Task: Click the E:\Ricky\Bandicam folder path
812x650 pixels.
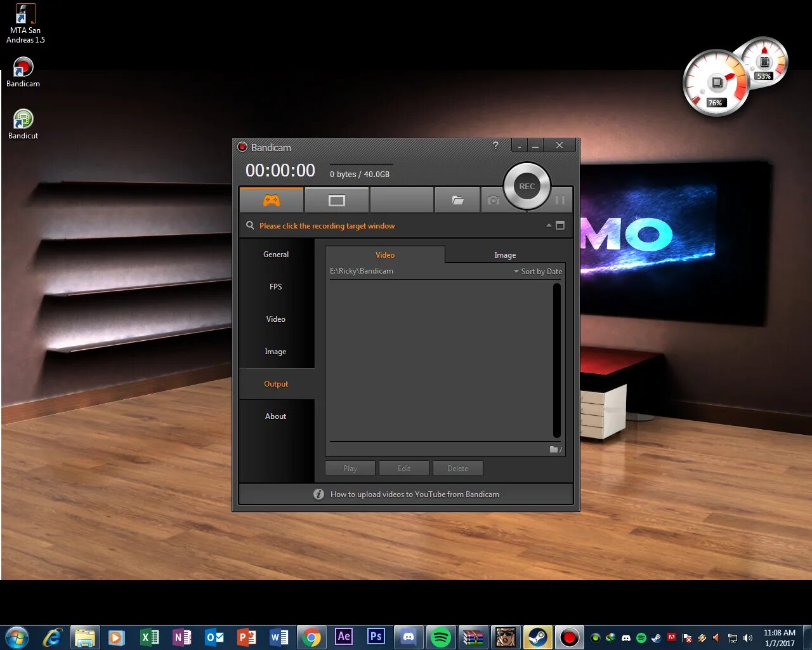Action: (x=362, y=271)
